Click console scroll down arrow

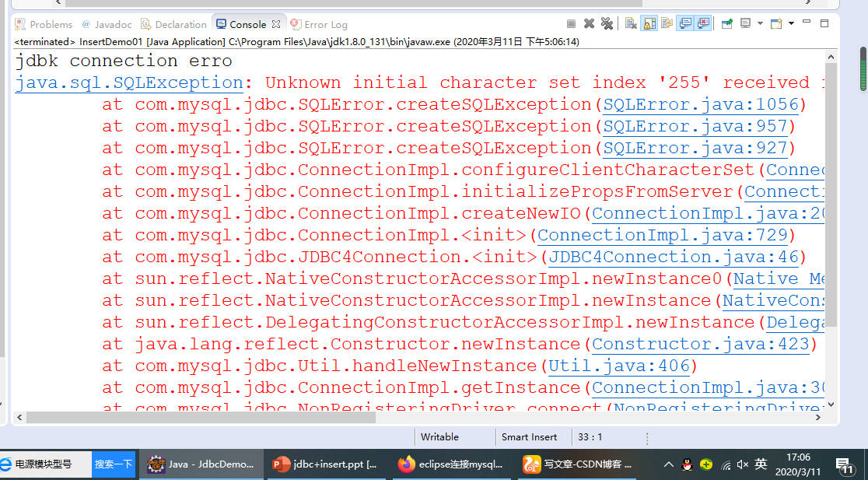831,405
